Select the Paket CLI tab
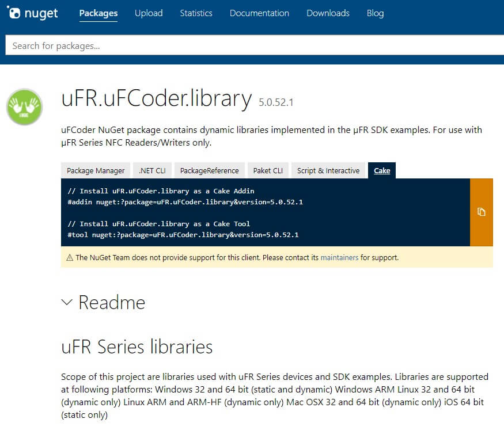504x438 pixels. click(268, 170)
